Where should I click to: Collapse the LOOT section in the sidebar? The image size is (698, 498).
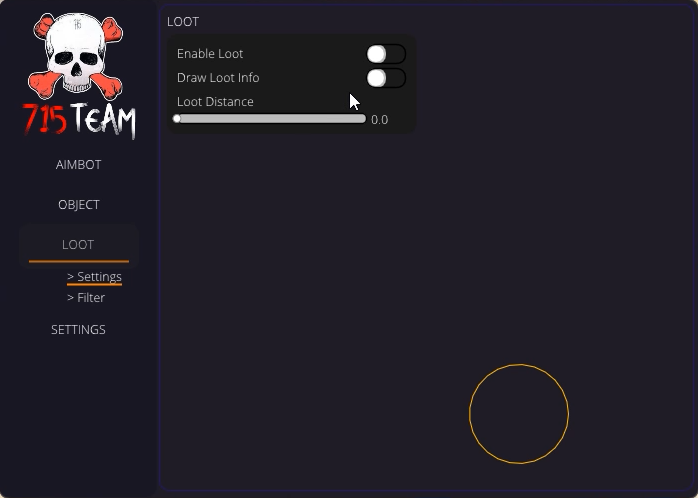coord(78,245)
